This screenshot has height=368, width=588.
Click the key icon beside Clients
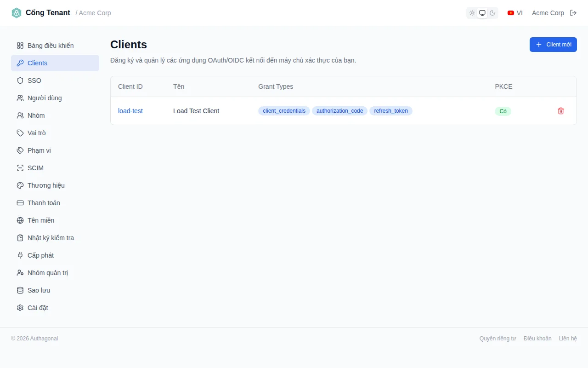20,63
